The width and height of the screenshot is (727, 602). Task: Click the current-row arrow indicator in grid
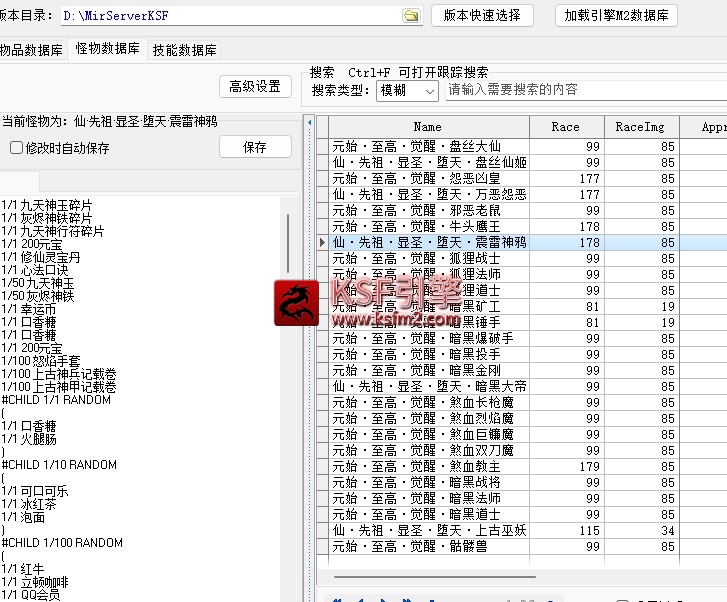click(322, 243)
